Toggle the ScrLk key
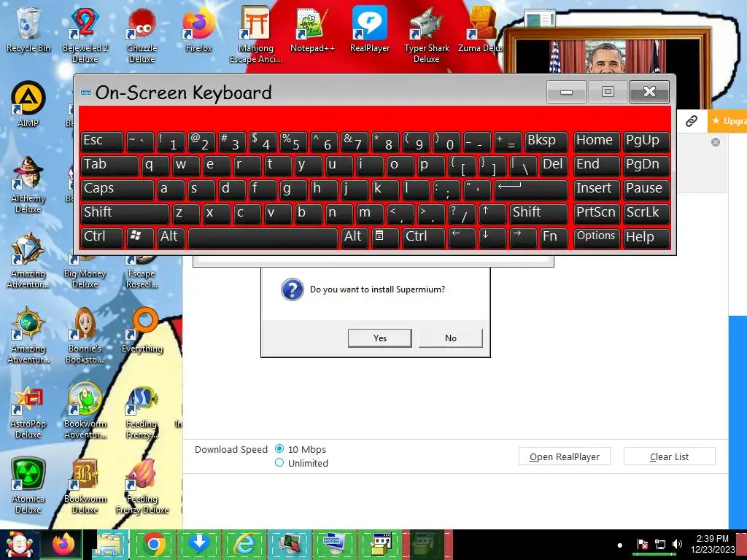 (x=646, y=213)
